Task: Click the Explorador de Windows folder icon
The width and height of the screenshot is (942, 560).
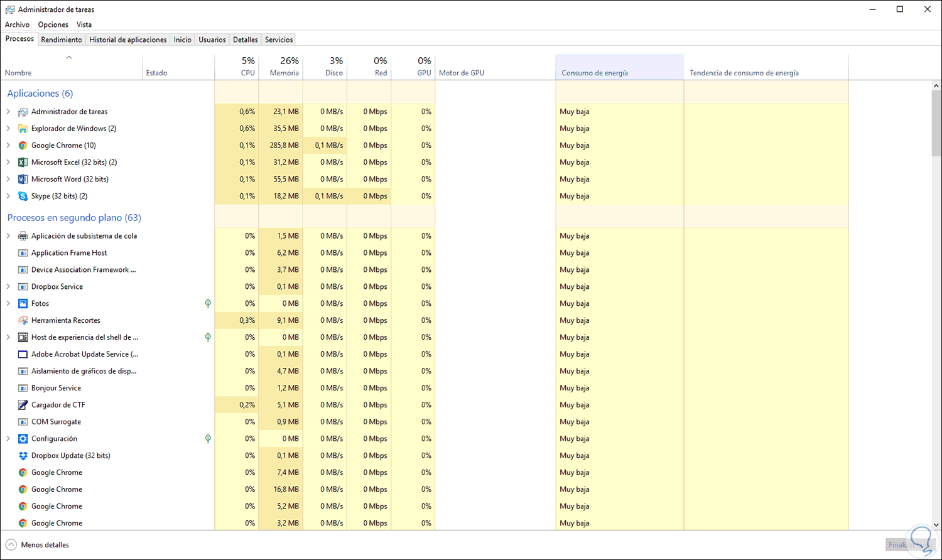Action: coord(23,129)
